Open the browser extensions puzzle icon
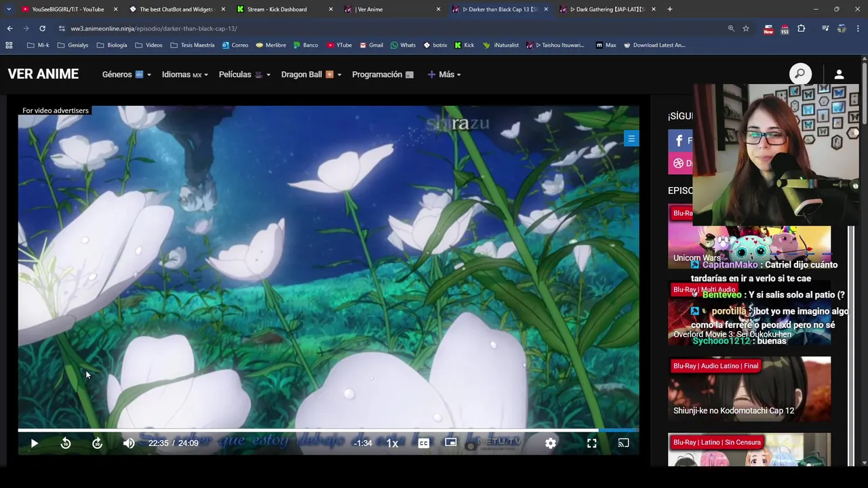 click(802, 28)
